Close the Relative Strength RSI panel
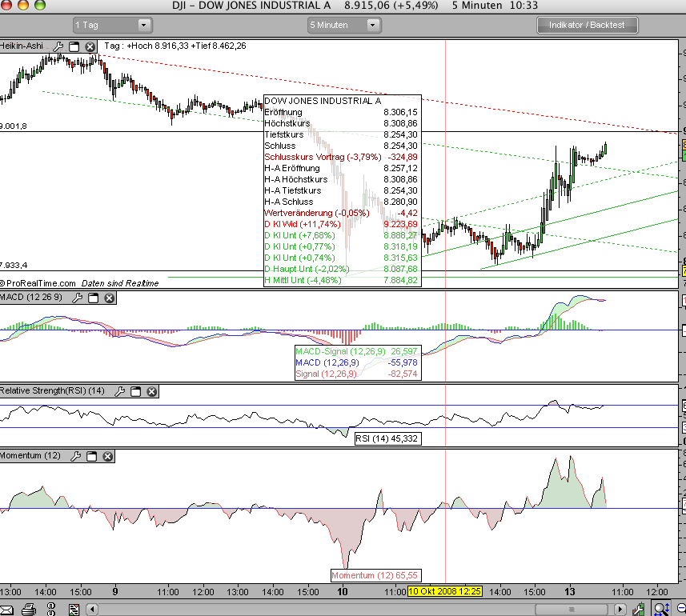The height and width of the screenshot is (616, 686). [x=150, y=391]
